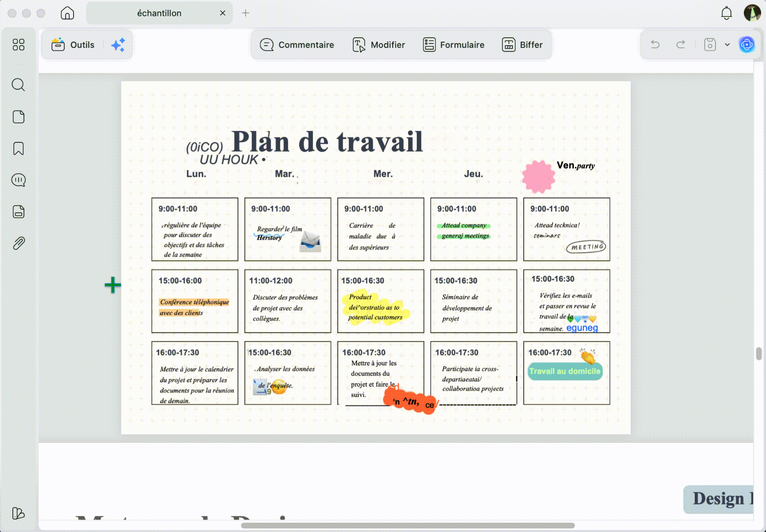Click 'Attead company' green highlighted text
Viewport: 766px width, 532px height.
[464, 225]
